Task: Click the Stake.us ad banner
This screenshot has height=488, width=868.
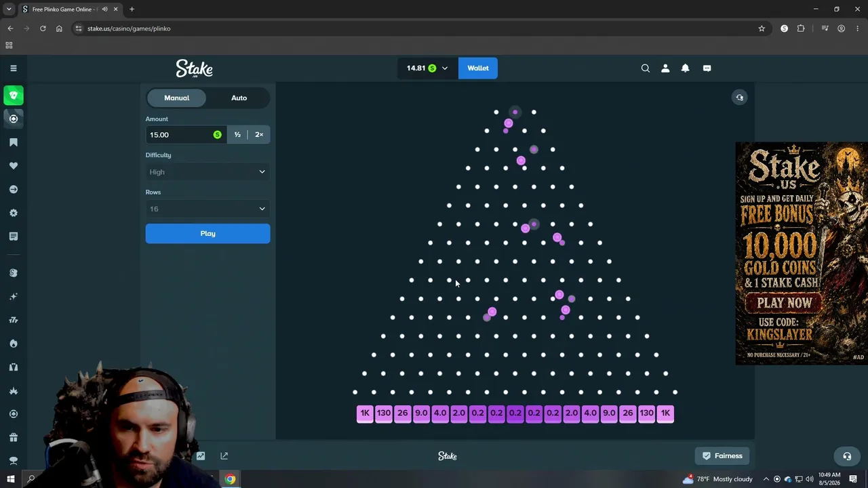Action: tap(802, 253)
